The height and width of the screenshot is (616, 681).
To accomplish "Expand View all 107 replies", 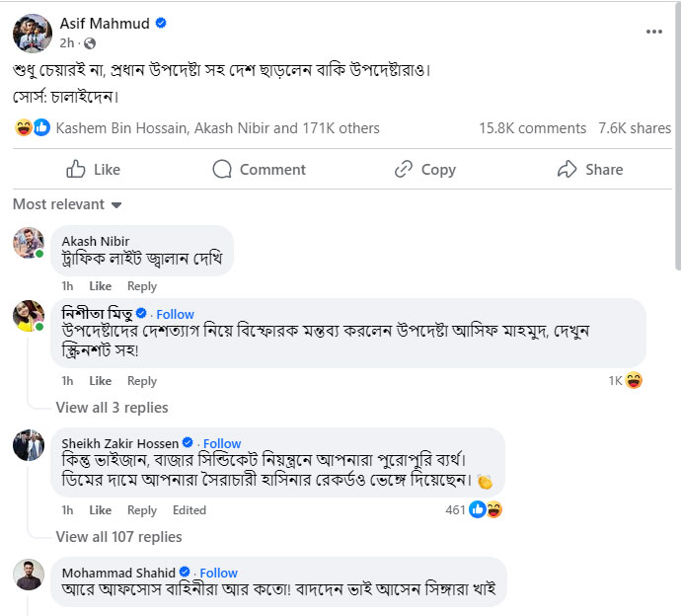I will pyautogui.click(x=118, y=536).
